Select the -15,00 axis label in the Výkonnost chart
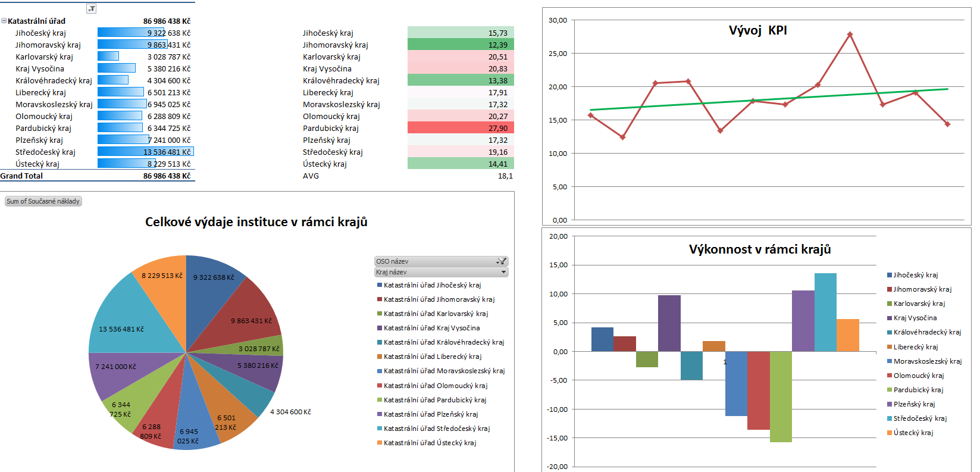The width and height of the screenshot is (980, 472). coord(557,438)
